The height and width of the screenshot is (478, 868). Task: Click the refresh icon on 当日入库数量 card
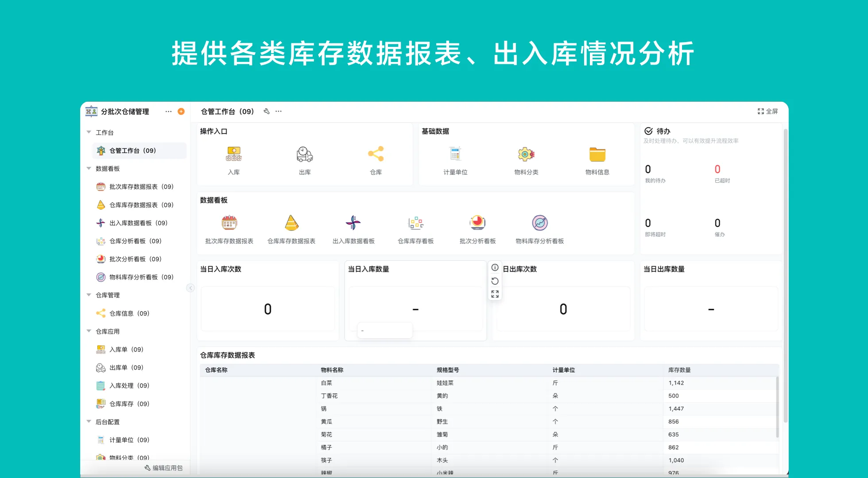(x=495, y=281)
